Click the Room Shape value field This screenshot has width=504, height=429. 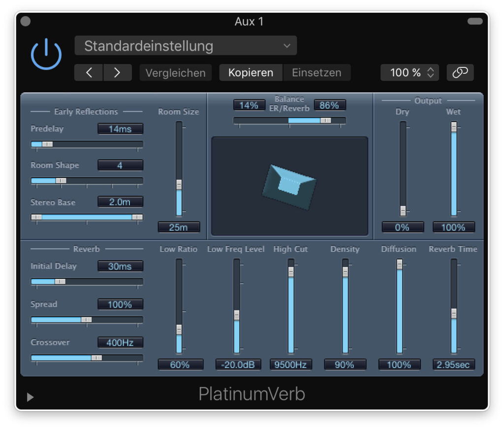point(120,165)
